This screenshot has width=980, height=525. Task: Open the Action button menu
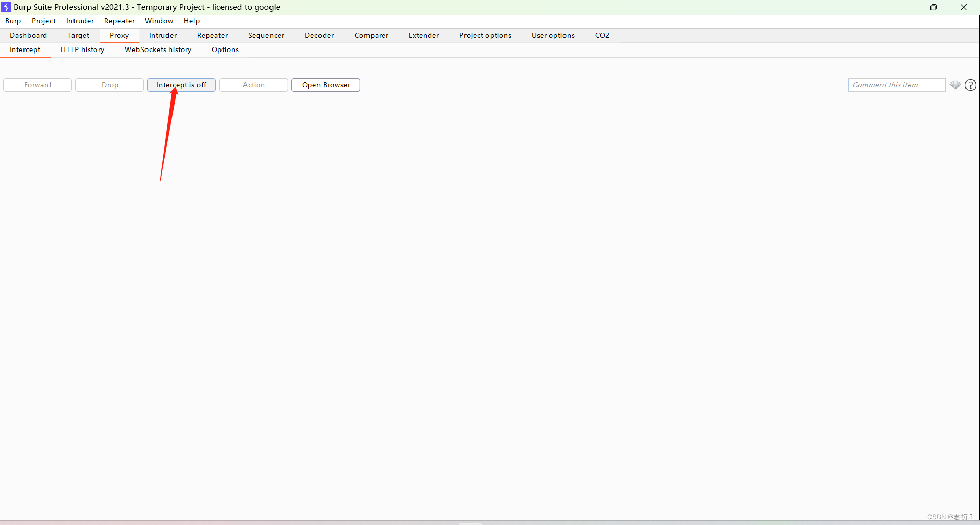[x=254, y=85]
